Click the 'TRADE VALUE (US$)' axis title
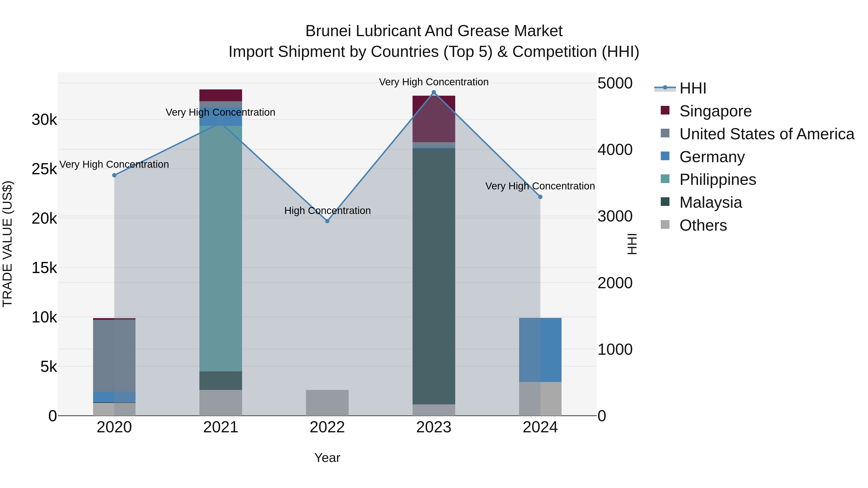This screenshot has width=868, height=488. click(7, 244)
